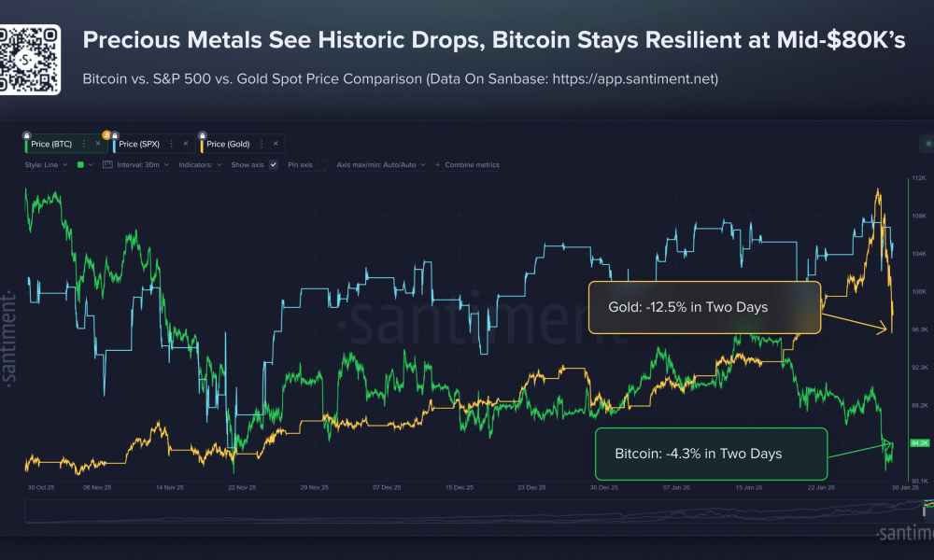Viewport: 934px width, 560px height.
Task: Click the plus icon beside Combine metrics
Action: (437, 164)
